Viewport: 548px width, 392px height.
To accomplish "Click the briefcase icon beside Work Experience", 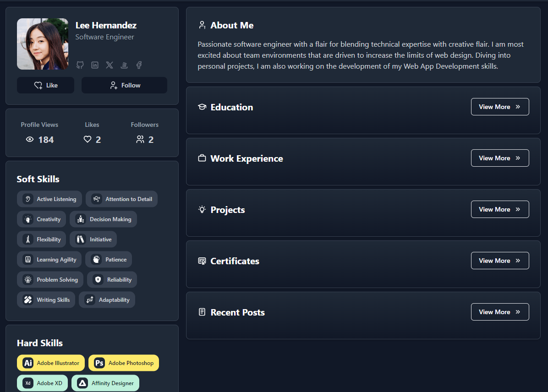I will point(202,158).
